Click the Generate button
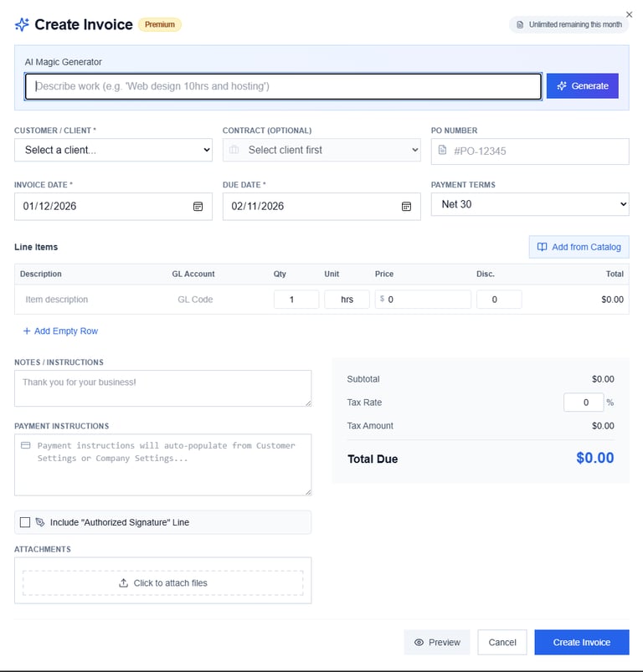The image size is (643, 672). click(582, 86)
